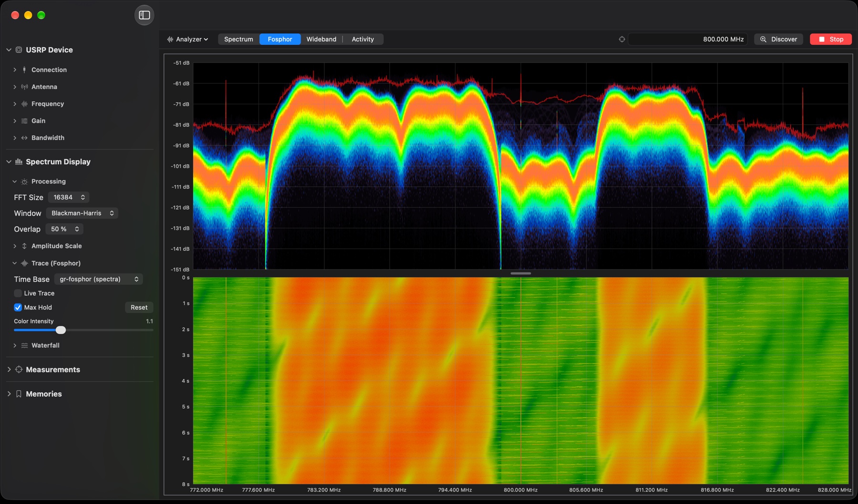Expand the Measurements section
This screenshot has width=858, height=504.
pyautogui.click(x=9, y=370)
